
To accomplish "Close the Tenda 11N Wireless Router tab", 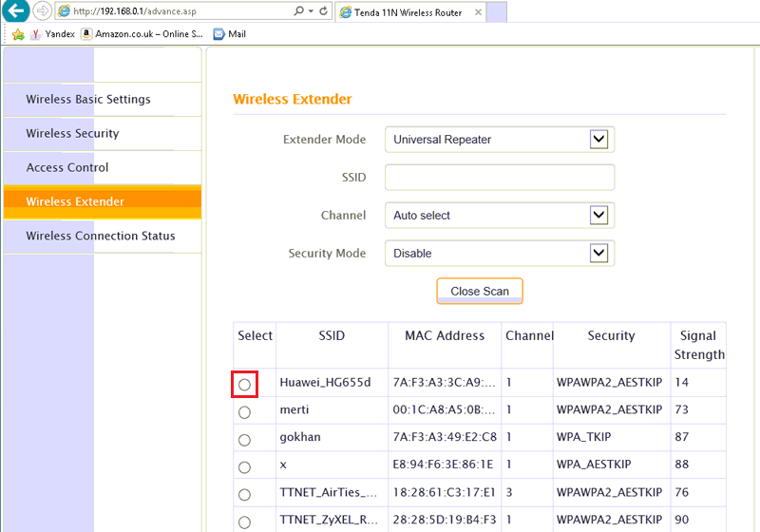I will [475, 11].
